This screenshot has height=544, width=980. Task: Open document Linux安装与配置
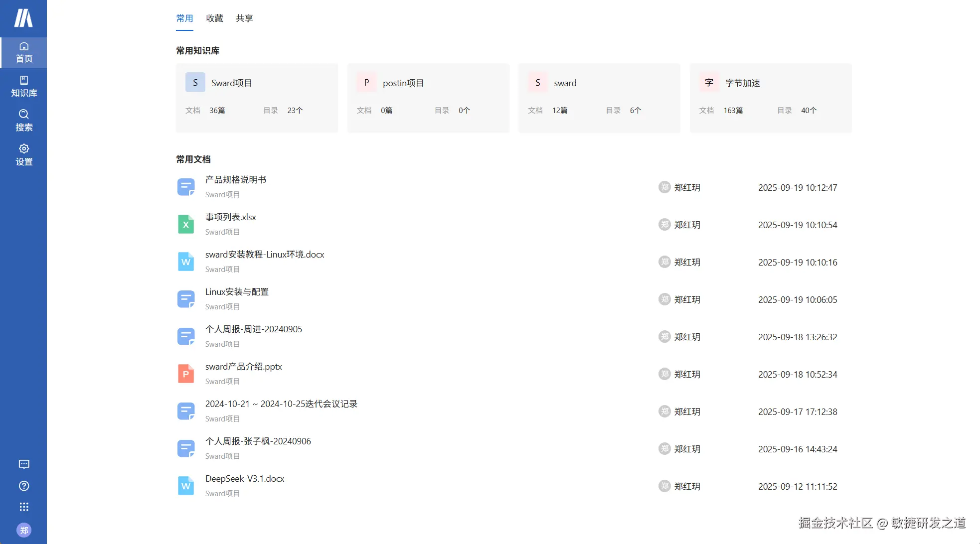tap(237, 292)
